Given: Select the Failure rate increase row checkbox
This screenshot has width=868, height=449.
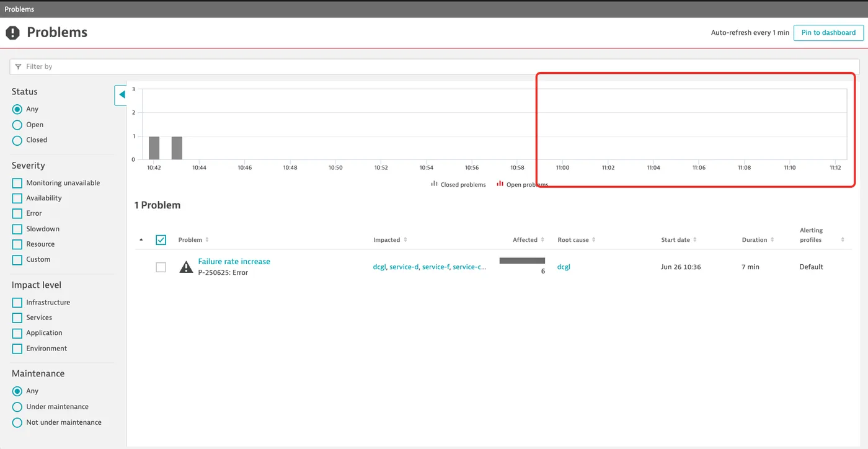Looking at the screenshot, I should (161, 267).
